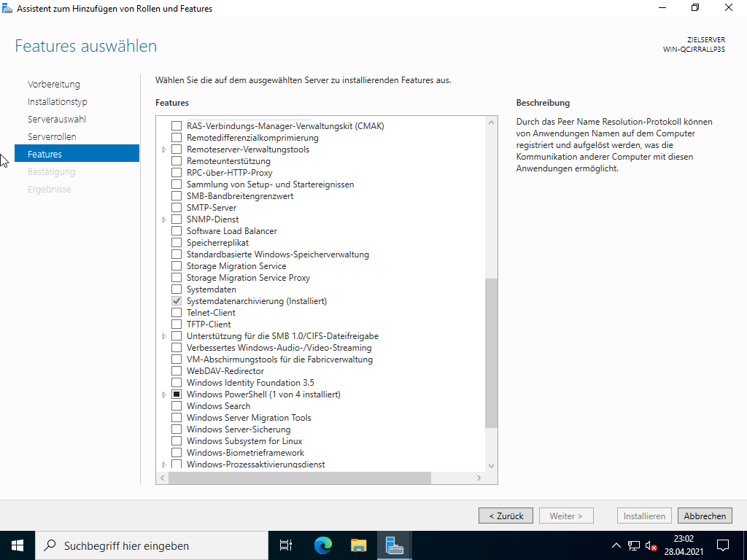The height and width of the screenshot is (560, 747).
Task: Select SMB-Bandbreitengrenzwert label
Action: pyautogui.click(x=240, y=196)
